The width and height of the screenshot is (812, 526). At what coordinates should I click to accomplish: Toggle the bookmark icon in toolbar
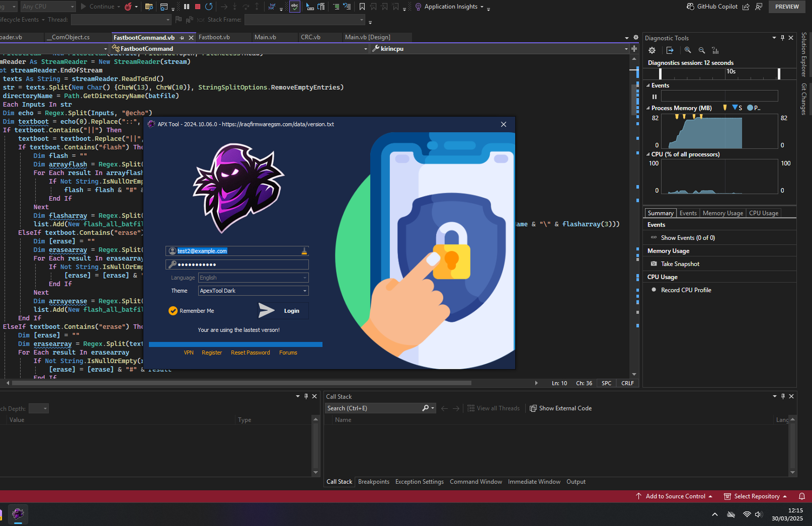point(362,7)
